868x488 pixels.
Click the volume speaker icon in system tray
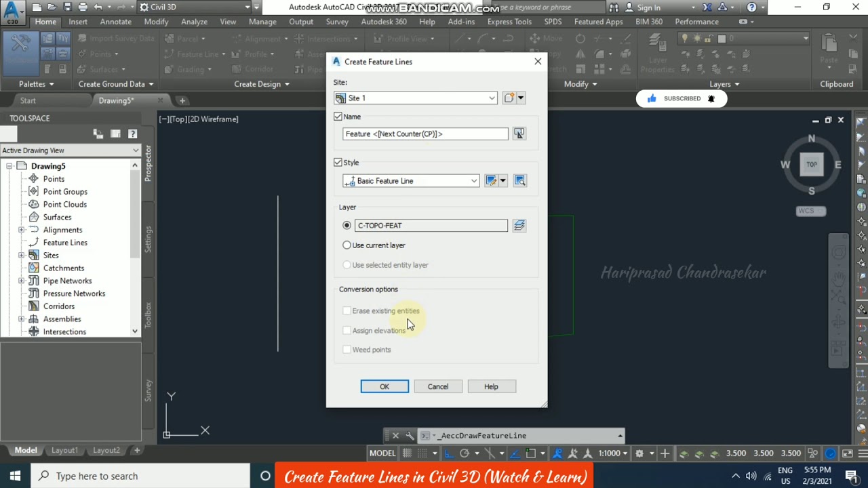[x=751, y=476]
